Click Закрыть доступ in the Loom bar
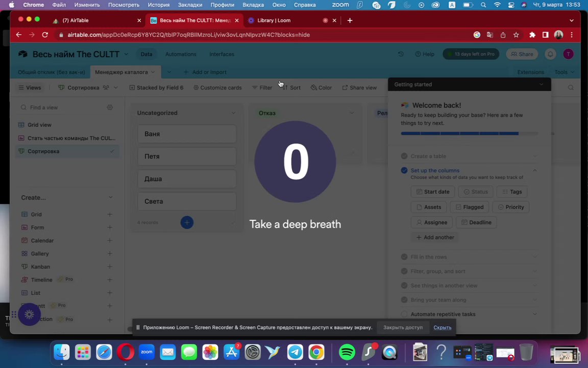This screenshot has width=588, height=368. 403,328
